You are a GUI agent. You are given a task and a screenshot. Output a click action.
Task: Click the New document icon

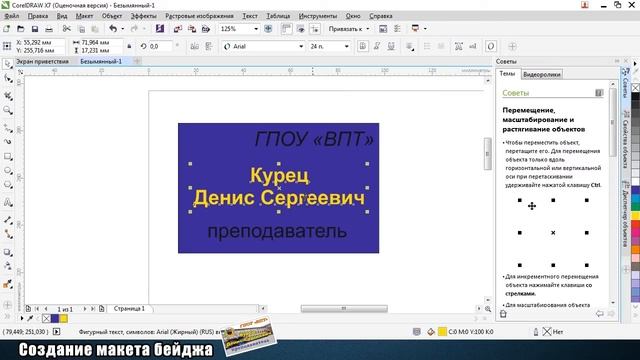pos(7,29)
